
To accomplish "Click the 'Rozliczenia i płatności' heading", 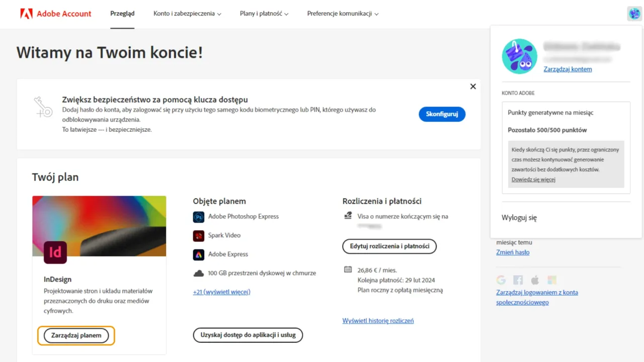I will [382, 201].
